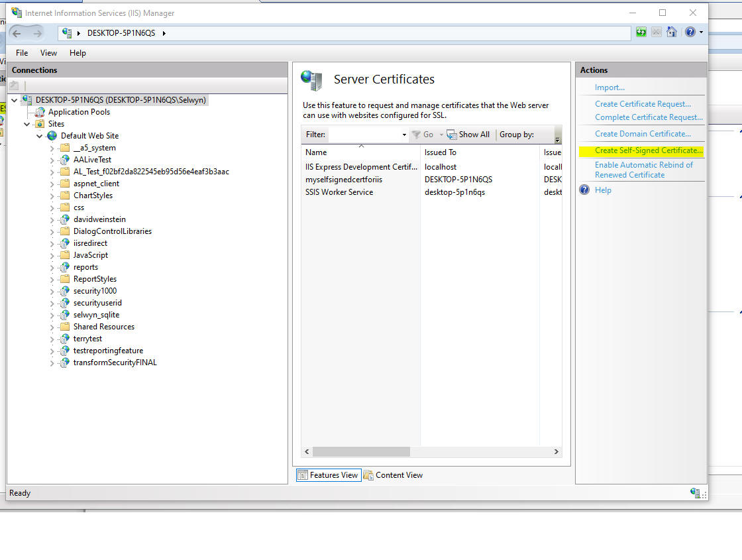The width and height of the screenshot is (742, 560).
Task: Sort by the Issued To column header
Action: [x=480, y=152]
